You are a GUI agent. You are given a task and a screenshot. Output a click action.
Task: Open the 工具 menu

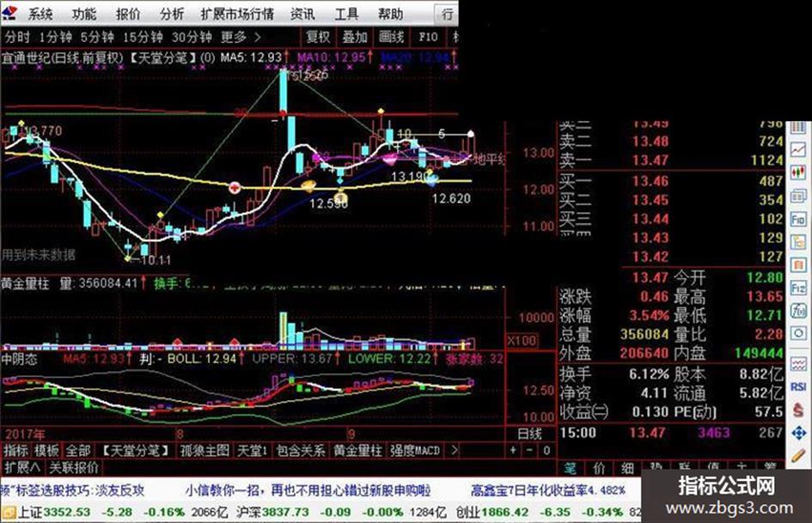(x=346, y=14)
